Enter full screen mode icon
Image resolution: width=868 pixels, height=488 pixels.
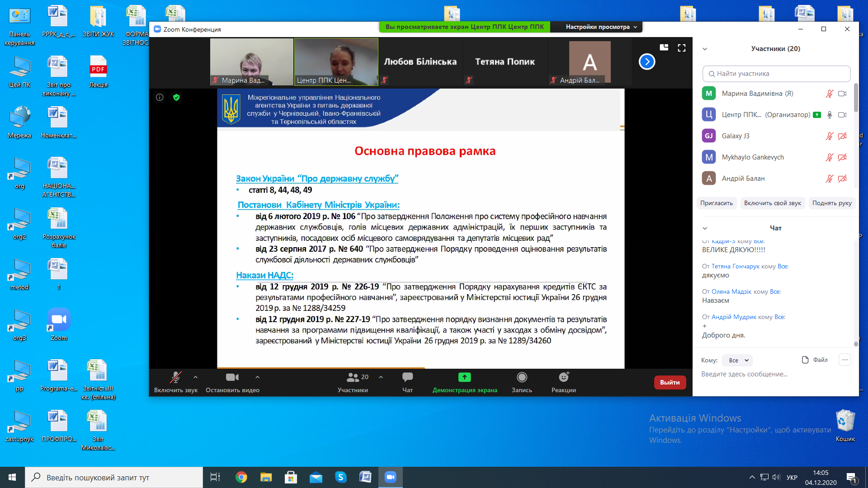coord(682,47)
